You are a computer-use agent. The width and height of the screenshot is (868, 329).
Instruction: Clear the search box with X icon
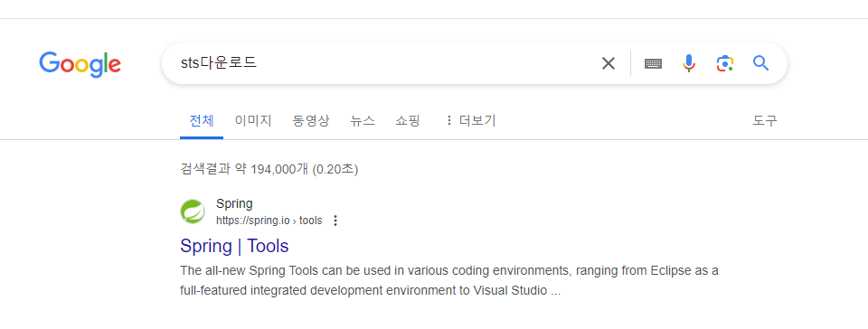coord(609,63)
